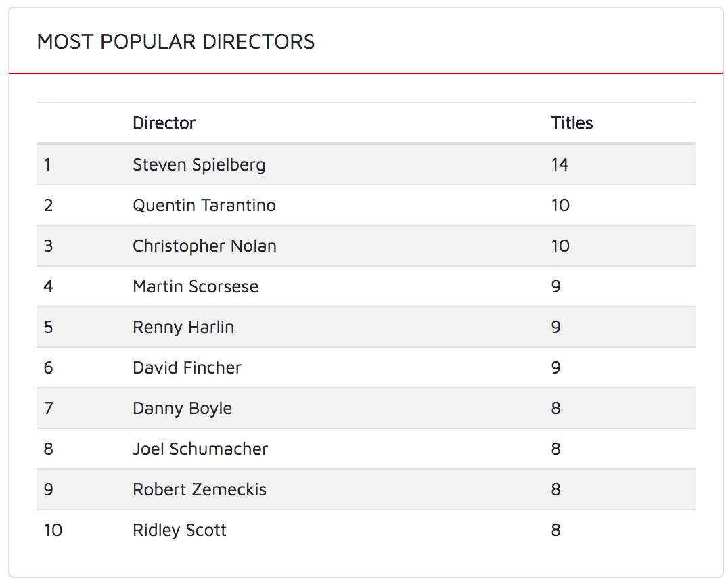
Task: Click rank number 10 in the last row
Action: (53, 531)
